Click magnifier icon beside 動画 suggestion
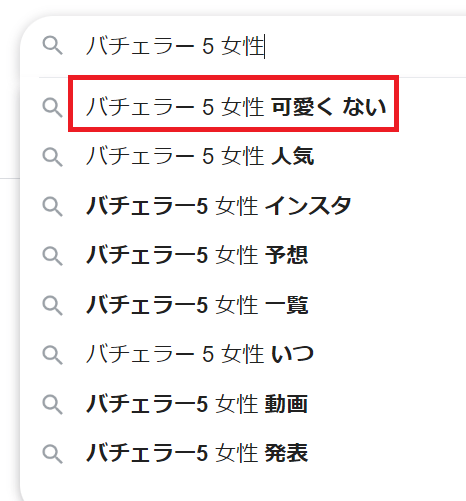 52,404
